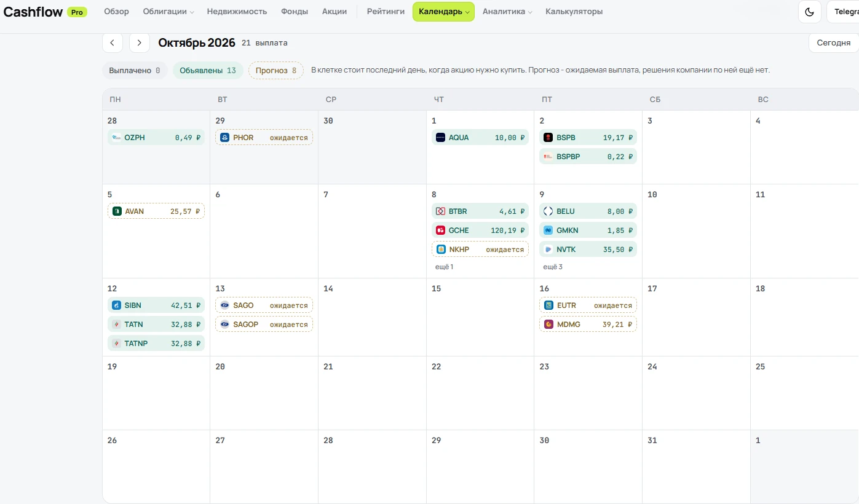
Task: Click the SIBN company logo icon
Action: (x=116, y=305)
